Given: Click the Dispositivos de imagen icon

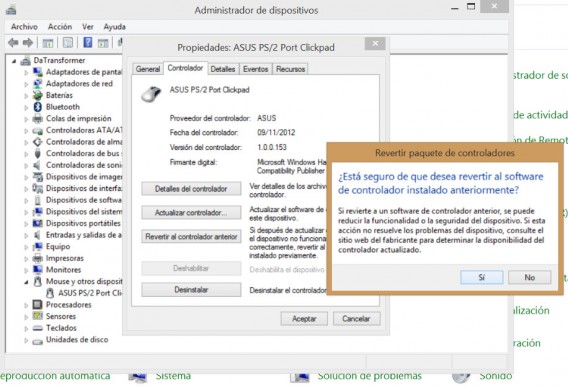Looking at the screenshot, I should pos(38,177).
